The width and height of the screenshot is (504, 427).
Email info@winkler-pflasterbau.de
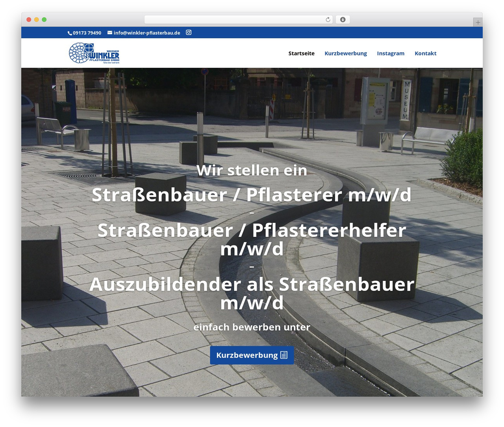(147, 33)
